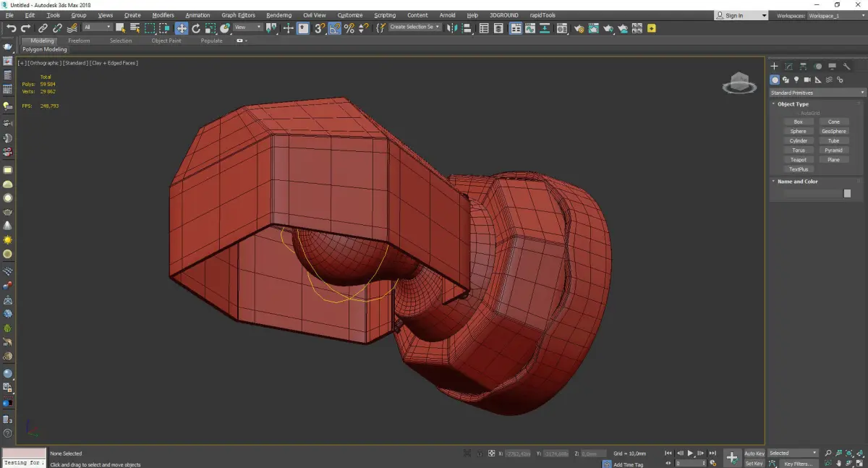Screen dimensions: 868x468
Task: Activate the Select Object tool
Action: click(x=120, y=28)
